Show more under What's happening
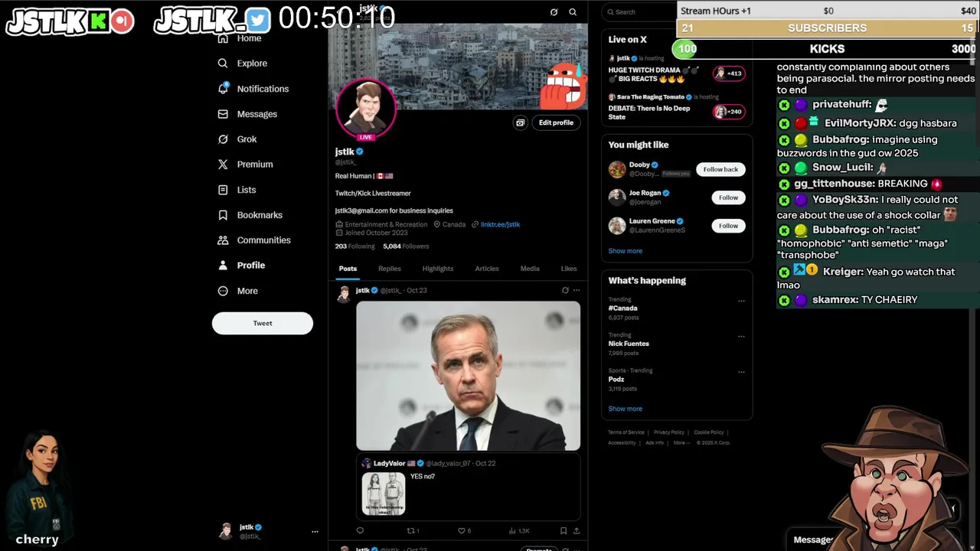The height and width of the screenshot is (551, 980). (x=626, y=409)
